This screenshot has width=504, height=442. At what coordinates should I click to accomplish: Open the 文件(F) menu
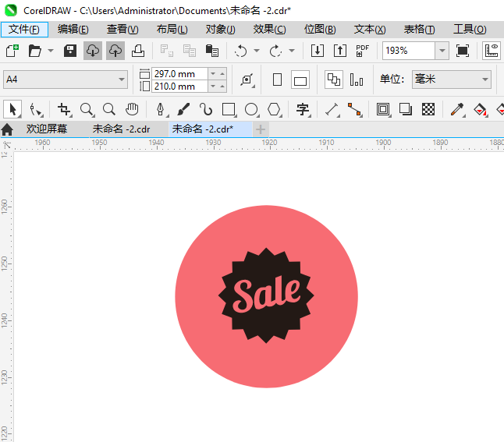click(x=24, y=30)
